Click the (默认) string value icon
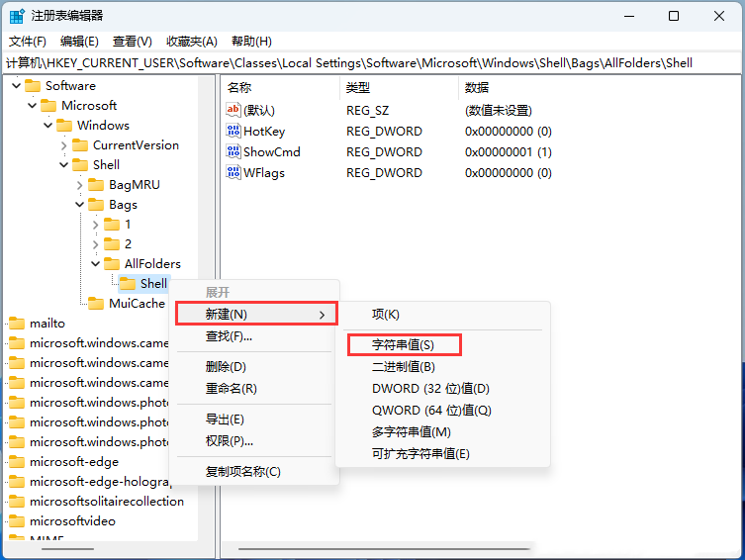Screen dimensions: 745x560 point(233,110)
